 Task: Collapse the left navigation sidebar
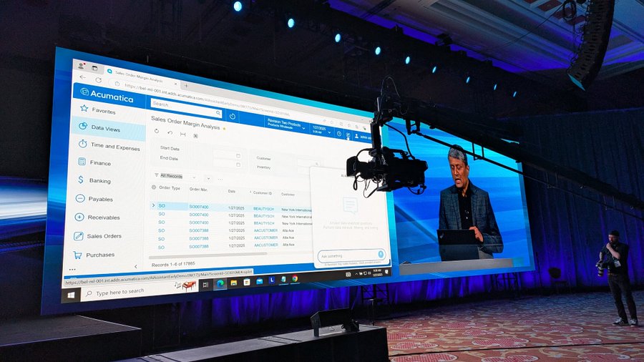coord(72,270)
